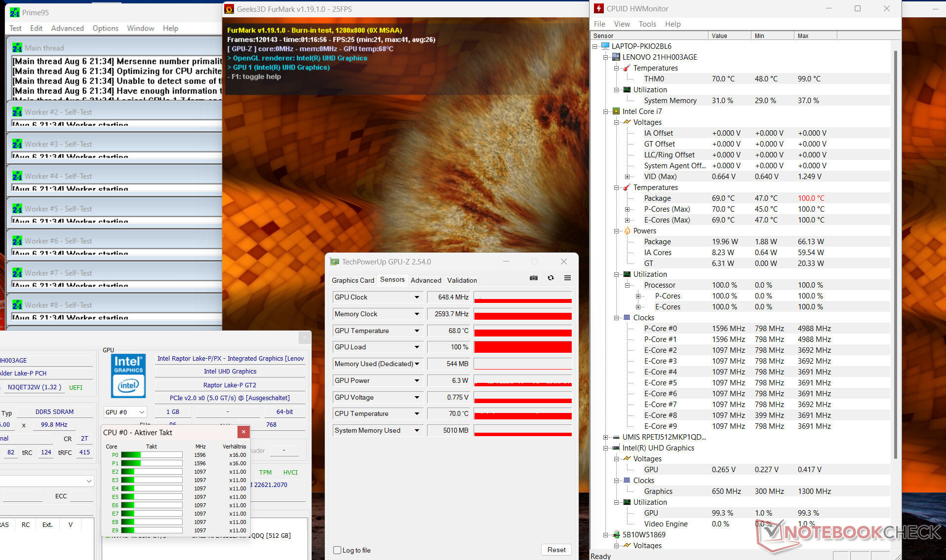Collapse the LAPTOP-PKIO2BL6 tree node

pos(595,46)
